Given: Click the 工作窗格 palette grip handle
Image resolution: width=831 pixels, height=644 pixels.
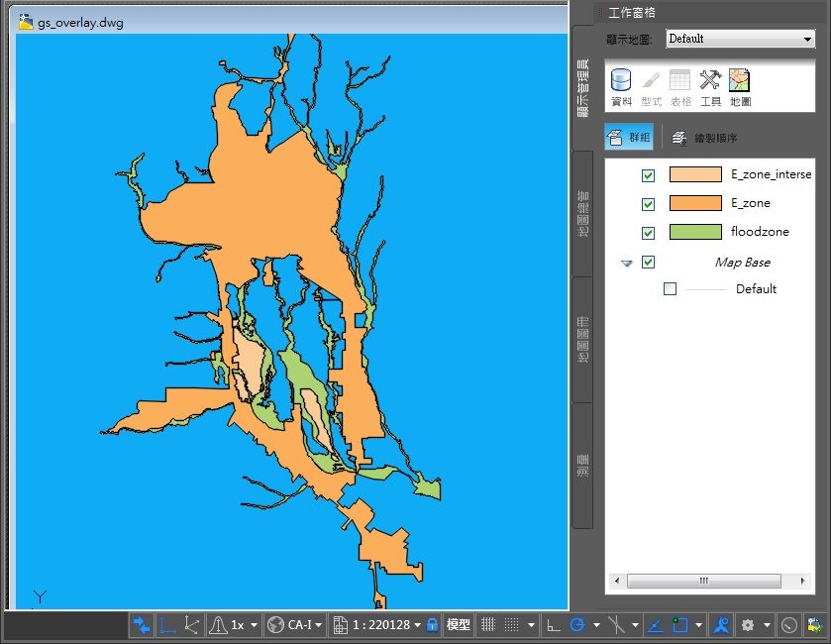Looking at the screenshot, I should coord(600,12).
